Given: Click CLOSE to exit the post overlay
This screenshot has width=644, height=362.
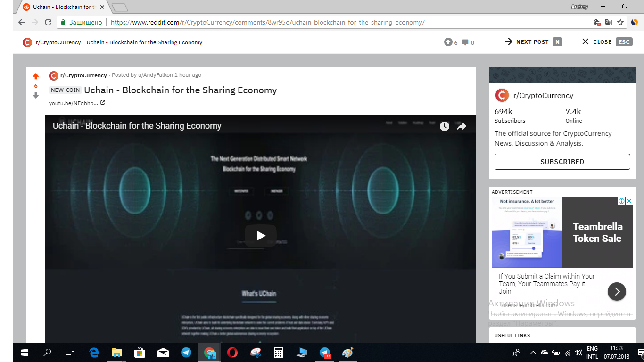Looking at the screenshot, I should (606, 42).
